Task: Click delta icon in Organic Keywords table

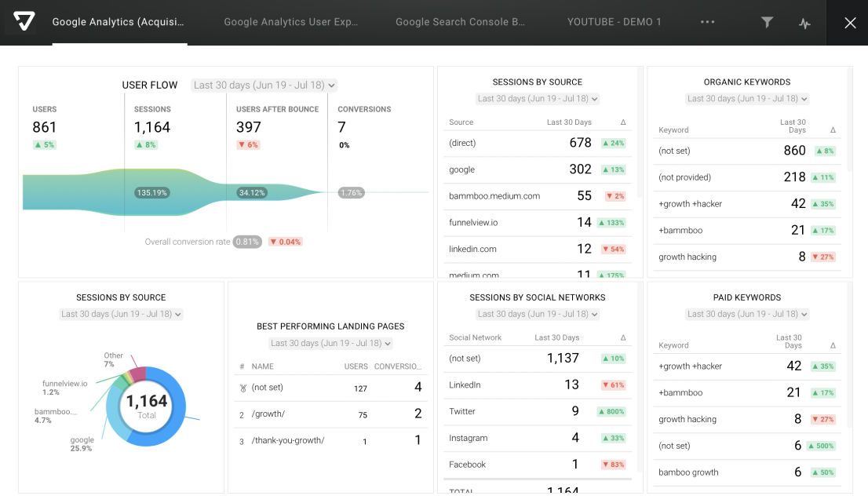Action: (833, 130)
